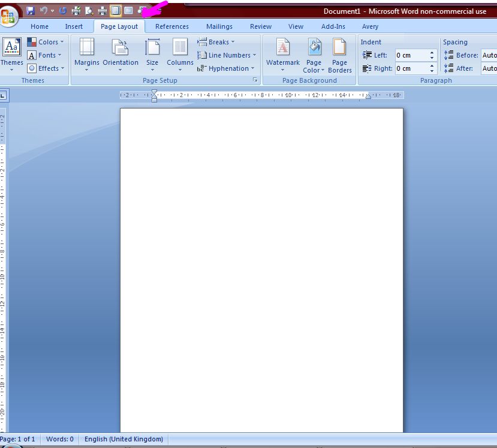Switch to the Mailings tab

(x=219, y=26)
